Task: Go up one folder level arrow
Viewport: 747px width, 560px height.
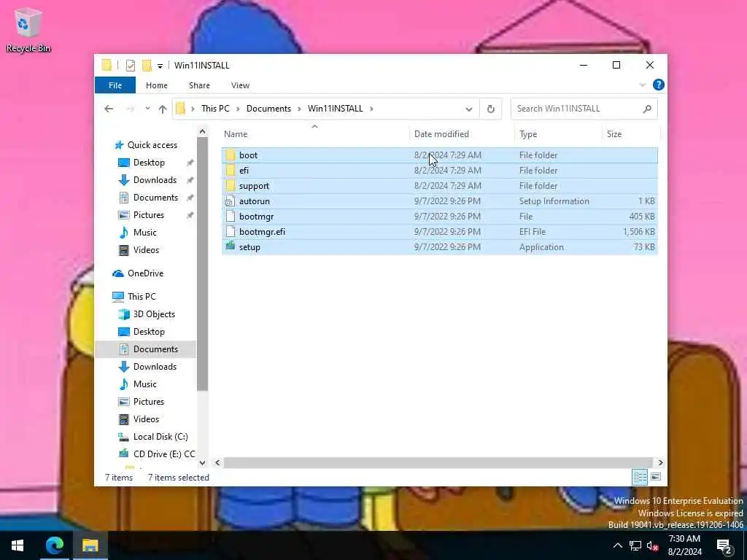Action: (163, 109)
